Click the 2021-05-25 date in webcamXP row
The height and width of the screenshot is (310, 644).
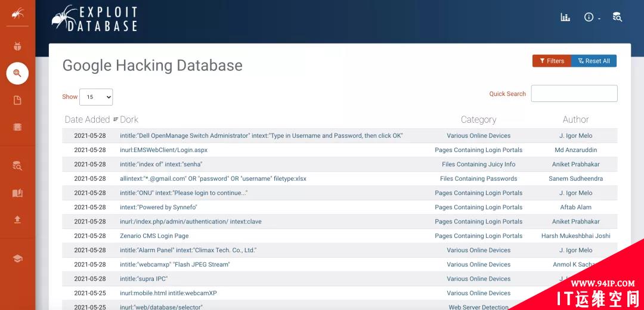tap(90, 293)
